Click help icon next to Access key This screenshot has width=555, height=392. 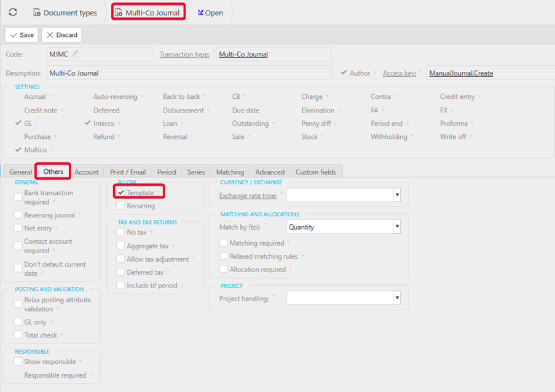(x=420, y=71)
